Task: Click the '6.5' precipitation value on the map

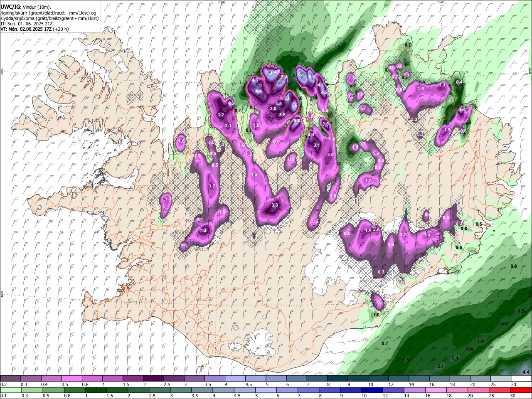Action: (x=312, y=76)
